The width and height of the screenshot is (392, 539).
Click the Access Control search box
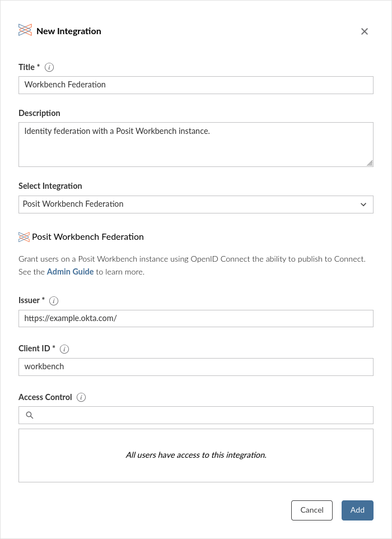(196, 415)
